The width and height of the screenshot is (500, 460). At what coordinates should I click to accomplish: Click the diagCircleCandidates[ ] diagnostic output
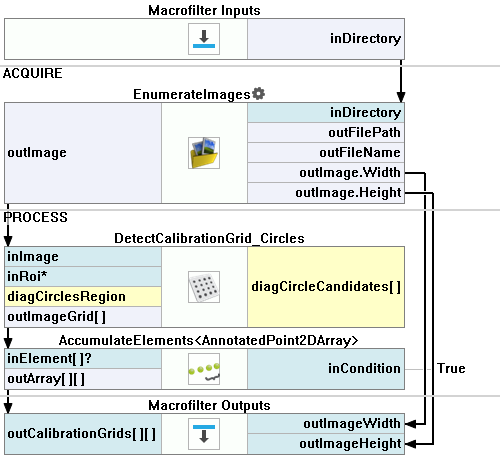[x=326, y=287]
